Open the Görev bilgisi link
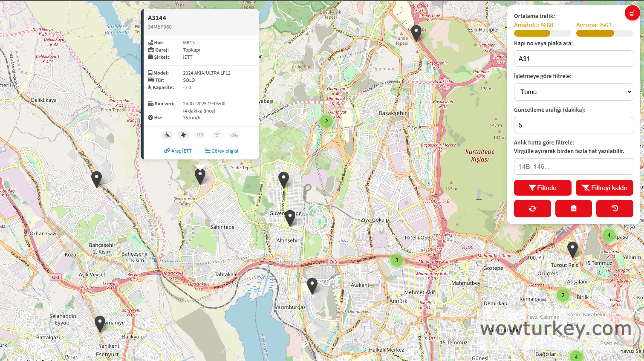 tap(222, 151)
